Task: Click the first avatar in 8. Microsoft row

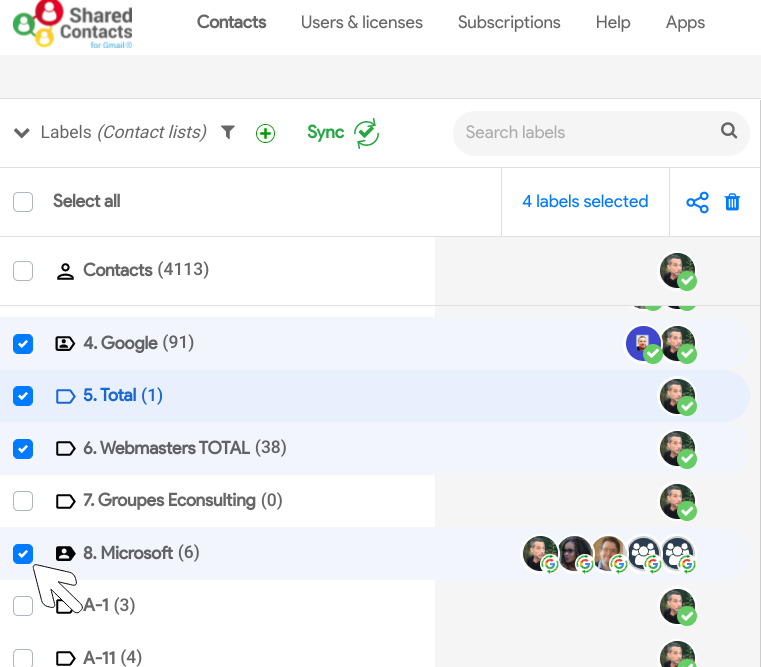Action: (x=541, y=554)
